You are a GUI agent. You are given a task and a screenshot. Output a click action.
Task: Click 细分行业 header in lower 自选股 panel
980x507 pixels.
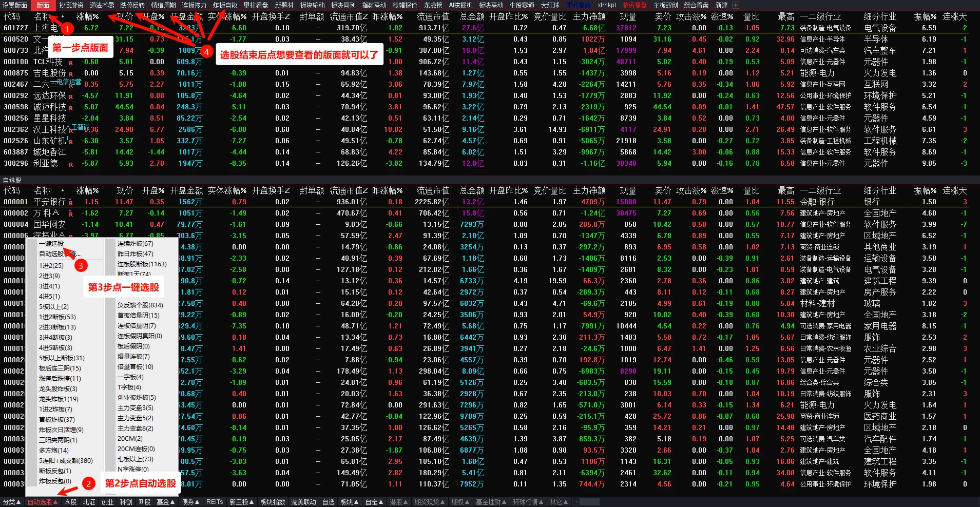[880, 190]
